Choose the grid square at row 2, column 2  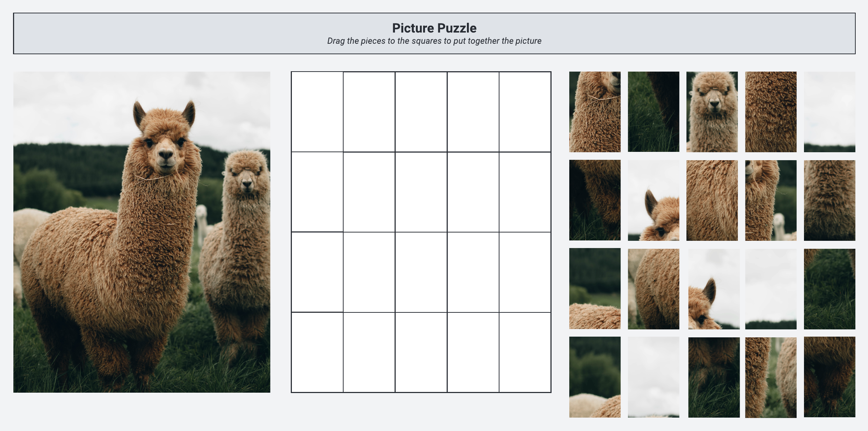tap(369, 192)
